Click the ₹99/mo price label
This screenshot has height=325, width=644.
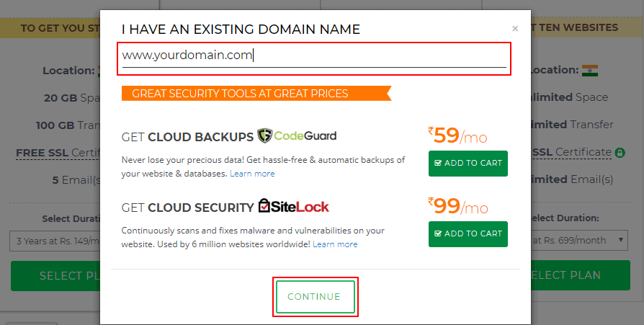[457, 207]
